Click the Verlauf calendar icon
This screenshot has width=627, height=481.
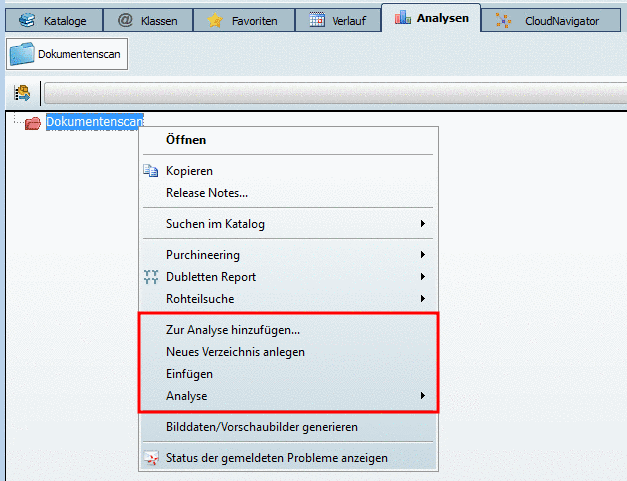[x=317, y=20]
